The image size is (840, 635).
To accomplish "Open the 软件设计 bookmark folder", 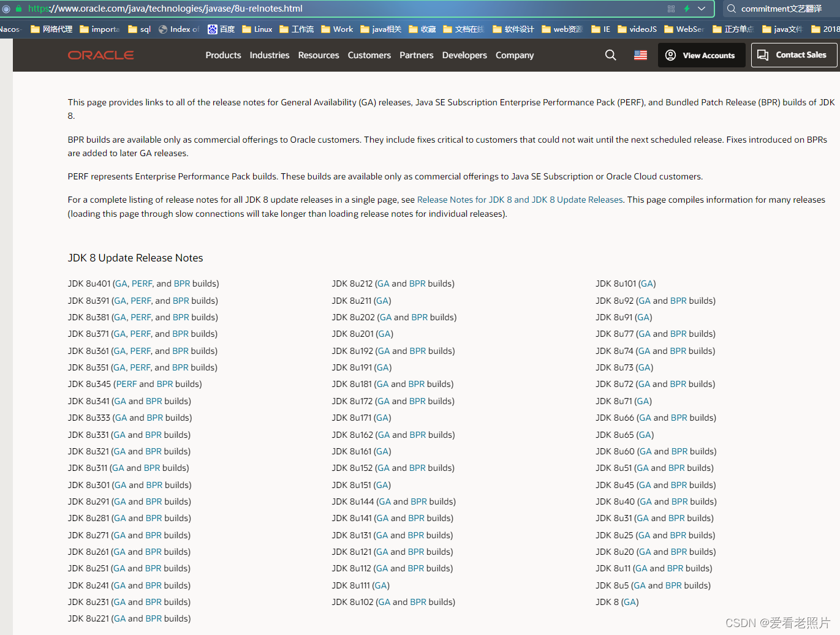I will pyautogui.click(x=513, y=29).
